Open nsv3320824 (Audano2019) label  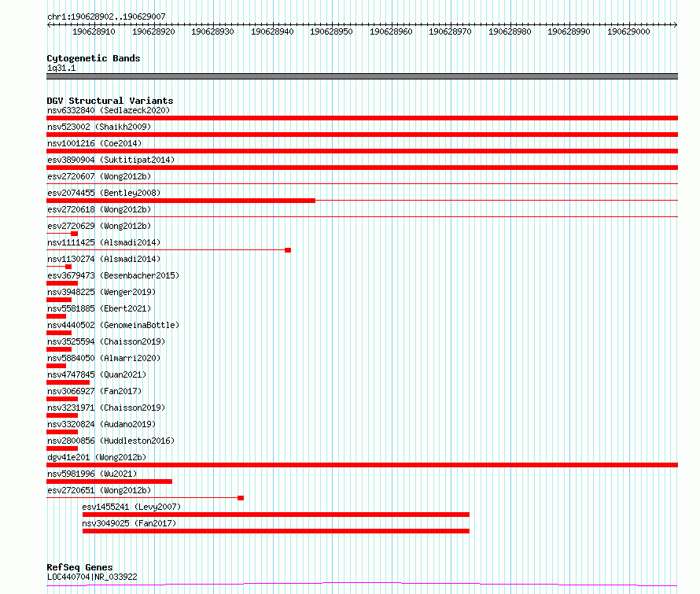101,424
